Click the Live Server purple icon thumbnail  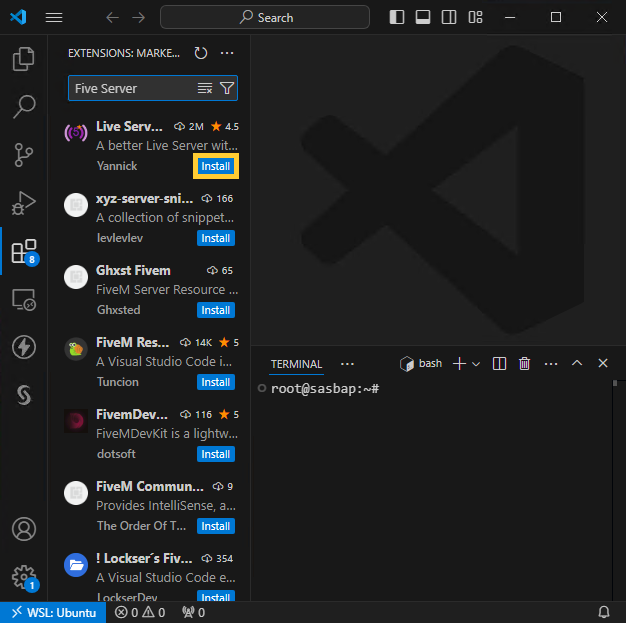[x=76, y=133]
